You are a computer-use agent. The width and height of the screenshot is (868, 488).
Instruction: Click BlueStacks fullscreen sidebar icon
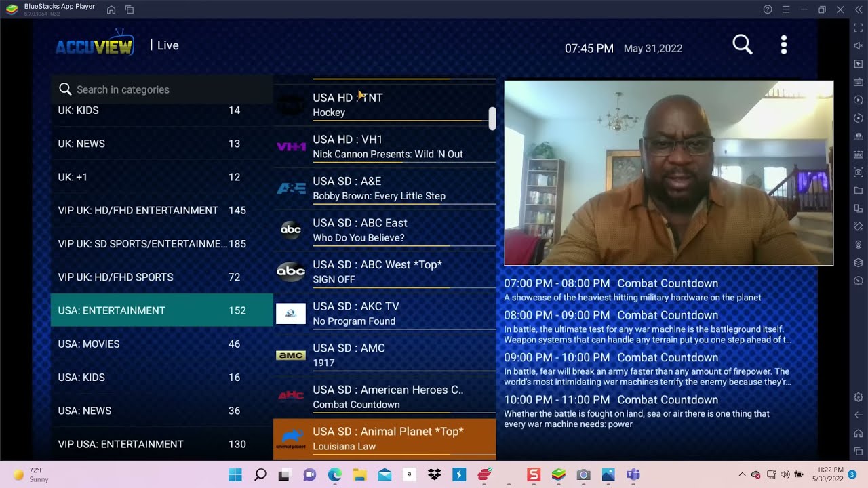tap(859, 28)
